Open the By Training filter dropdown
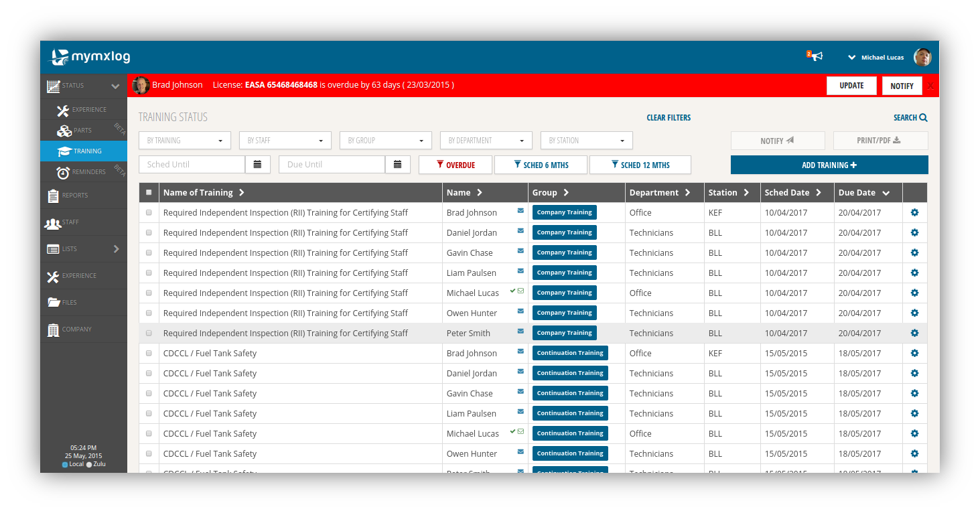The image size is (980, 513). tap(184, 141)
